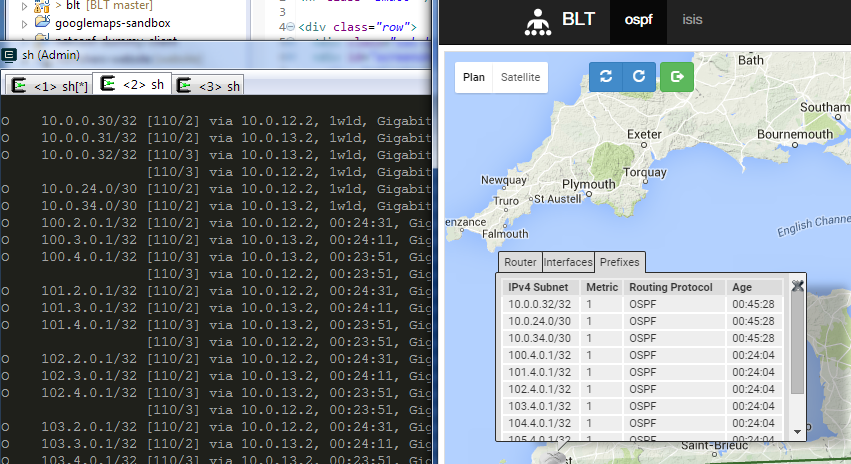Expand the googlemaps-sandbox tree node

click(24, 24)
